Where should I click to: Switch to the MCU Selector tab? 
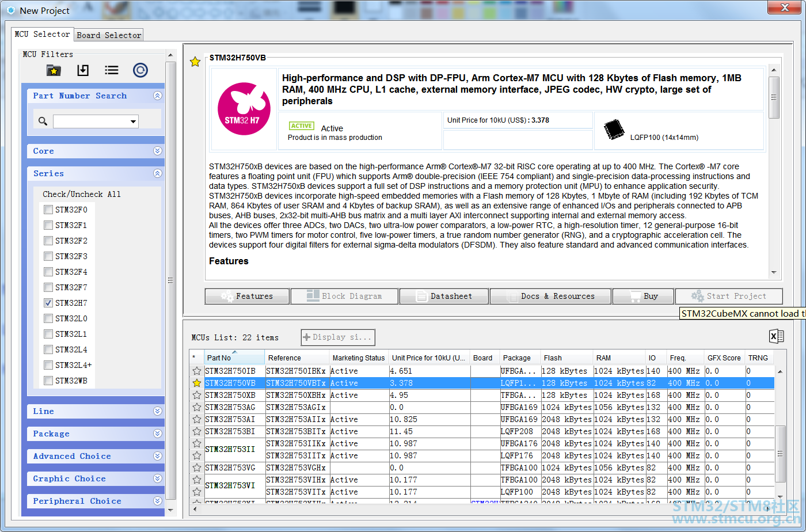[43, 34]
